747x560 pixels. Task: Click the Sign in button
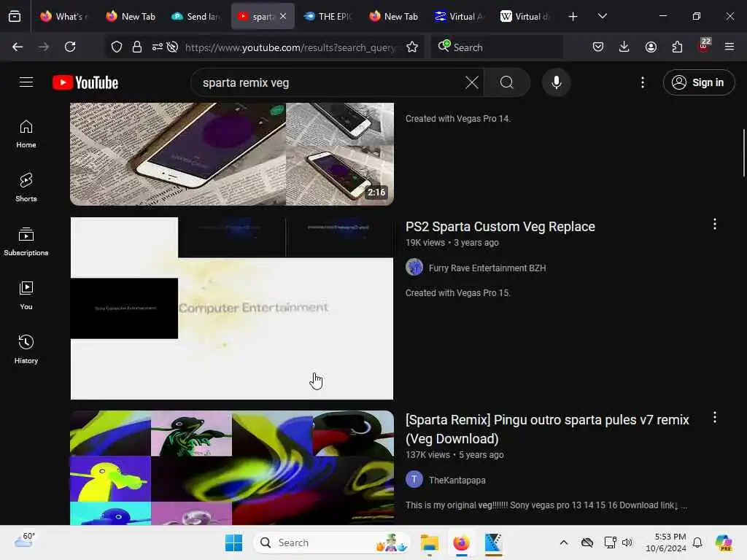click(x=698, y=82)
